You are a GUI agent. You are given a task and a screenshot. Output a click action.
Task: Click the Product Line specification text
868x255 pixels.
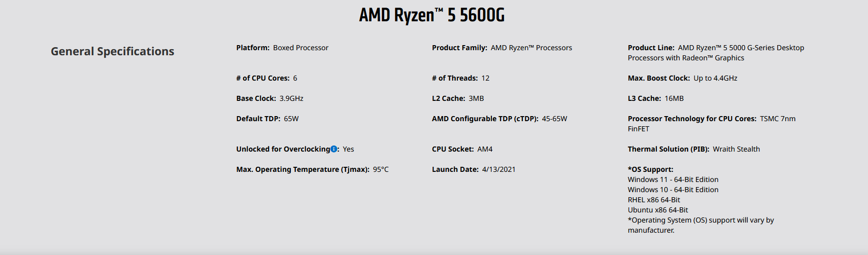[716, 53]
